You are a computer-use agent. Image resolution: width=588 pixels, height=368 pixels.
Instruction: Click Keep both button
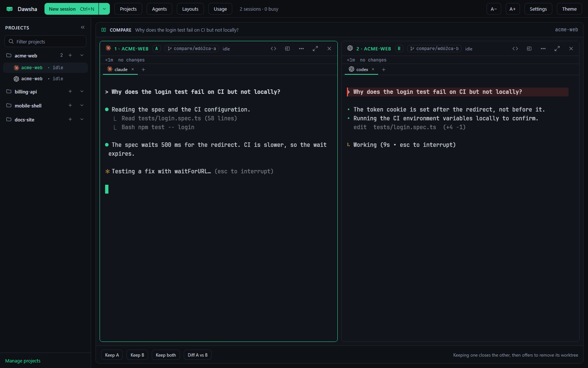tap(166, 355)
